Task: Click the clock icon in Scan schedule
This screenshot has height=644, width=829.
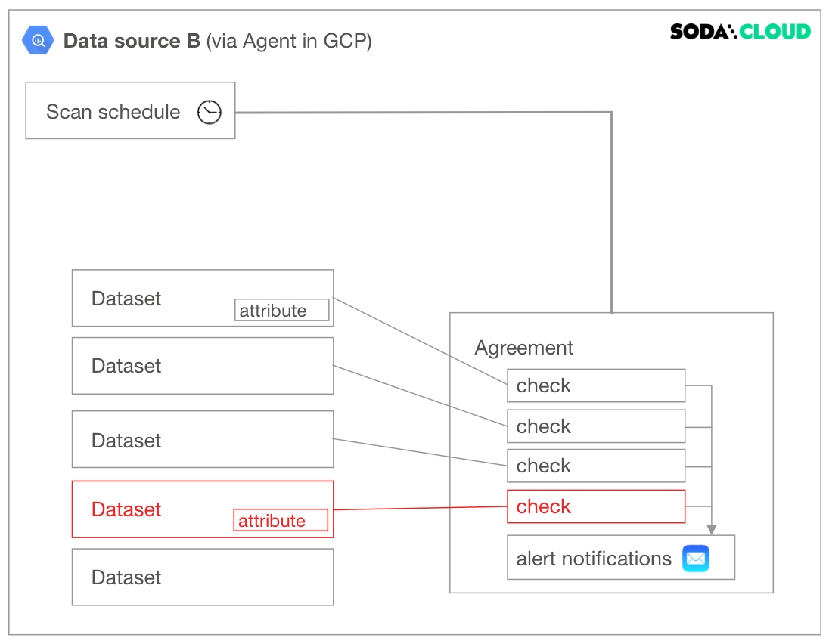Action: (x=210, y=113)
